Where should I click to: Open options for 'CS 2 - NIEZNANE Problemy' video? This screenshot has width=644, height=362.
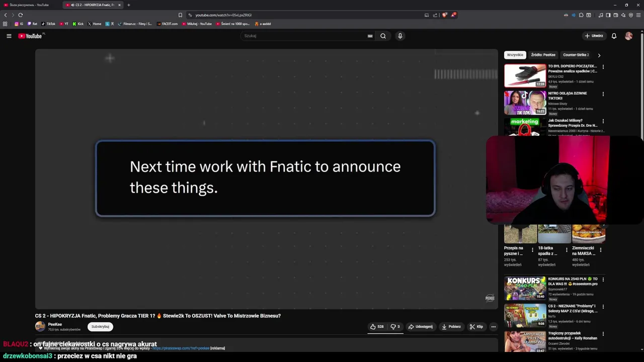(603, 307)
